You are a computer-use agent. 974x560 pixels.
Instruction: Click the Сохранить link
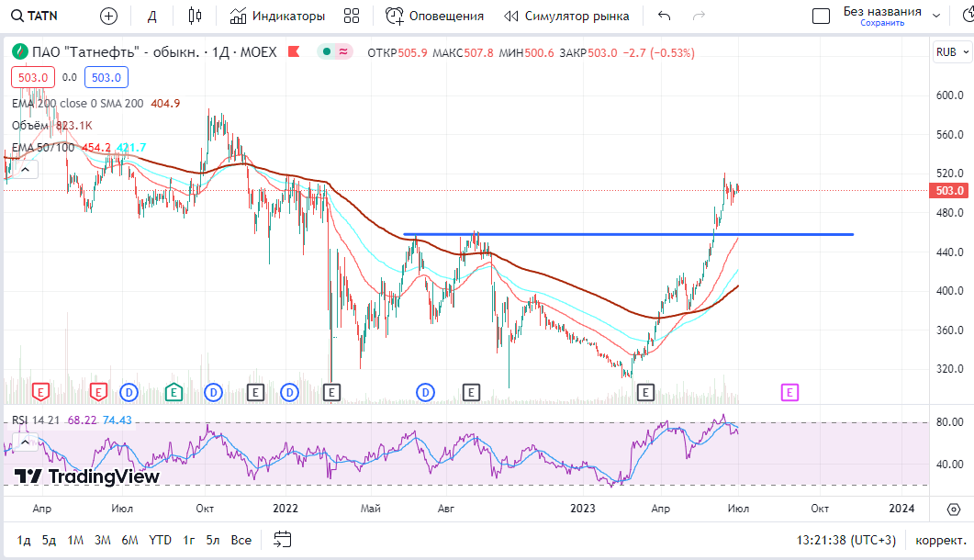click(x=882, y=22)
